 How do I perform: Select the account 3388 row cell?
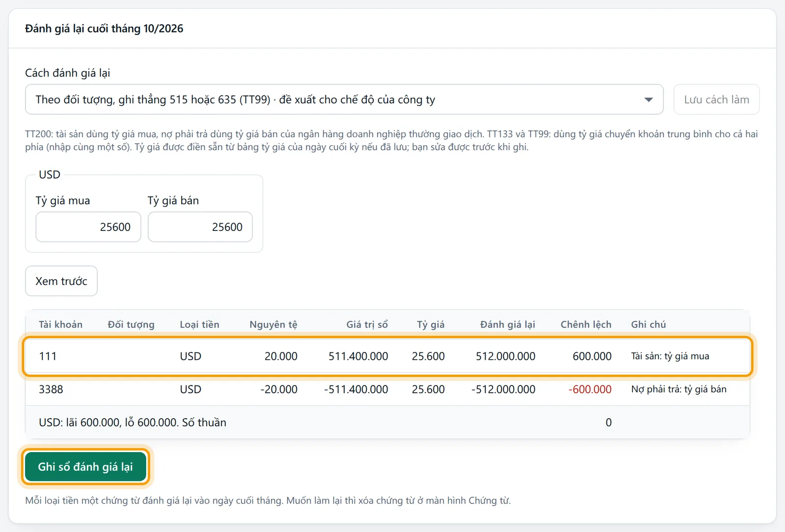coord(51,389)
